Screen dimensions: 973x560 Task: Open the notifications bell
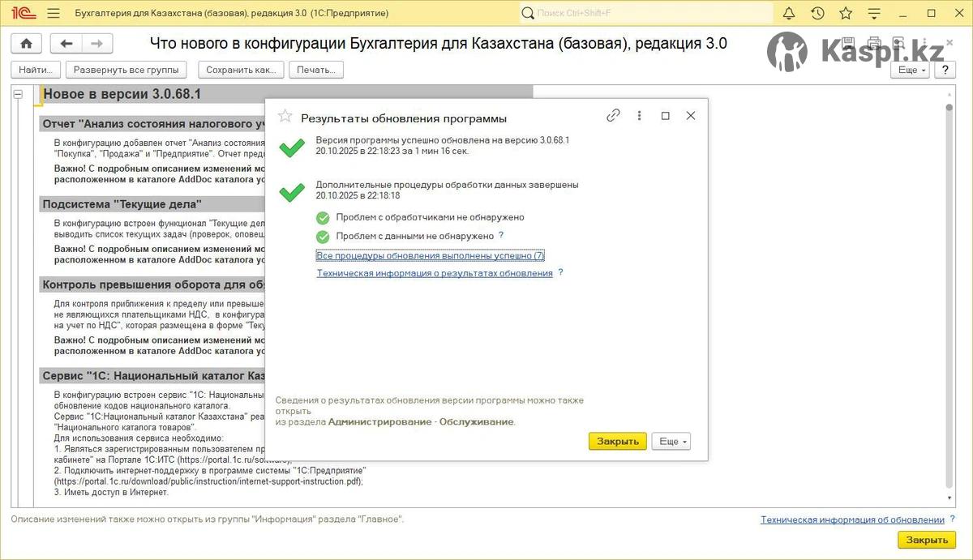[x=789, y=14]
